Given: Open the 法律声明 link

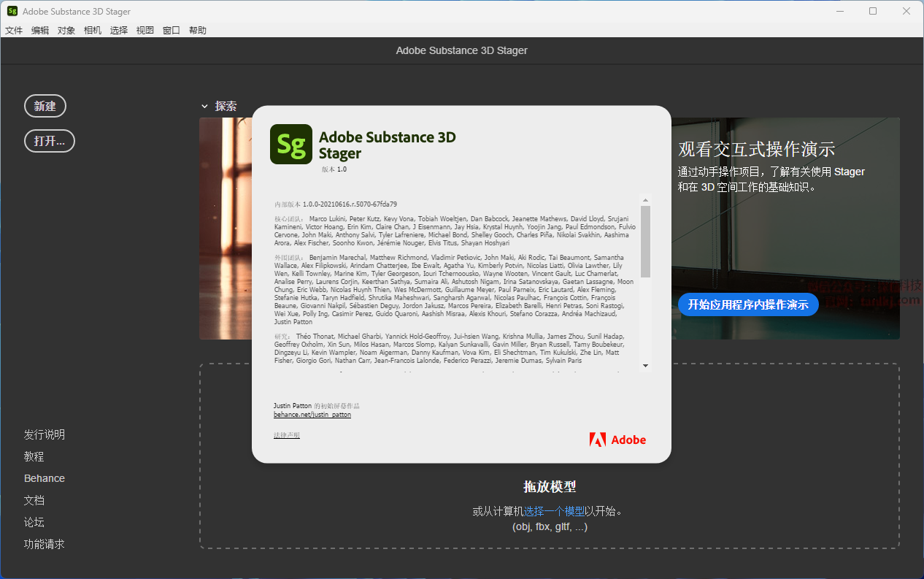Looking at the screenshot, I should click(287, 435).
